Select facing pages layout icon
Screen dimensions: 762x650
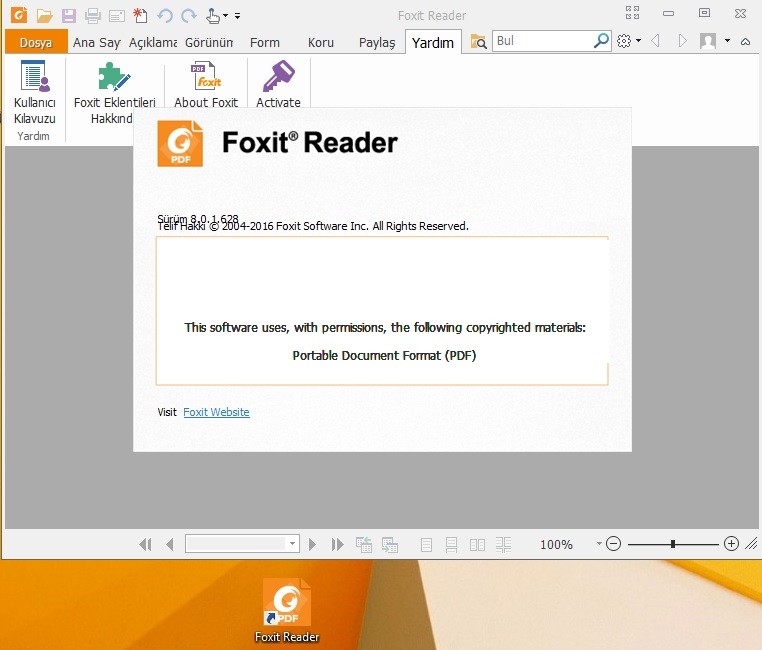tap(477, 545)
